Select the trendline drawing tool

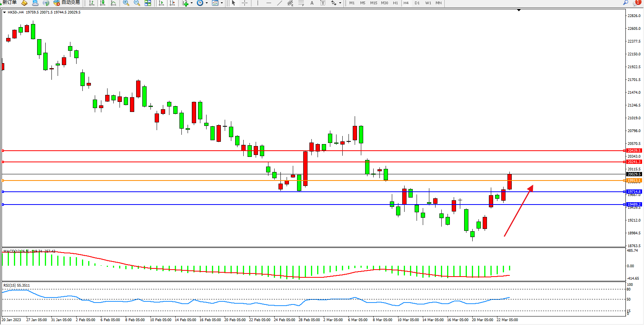pos(280,3)
